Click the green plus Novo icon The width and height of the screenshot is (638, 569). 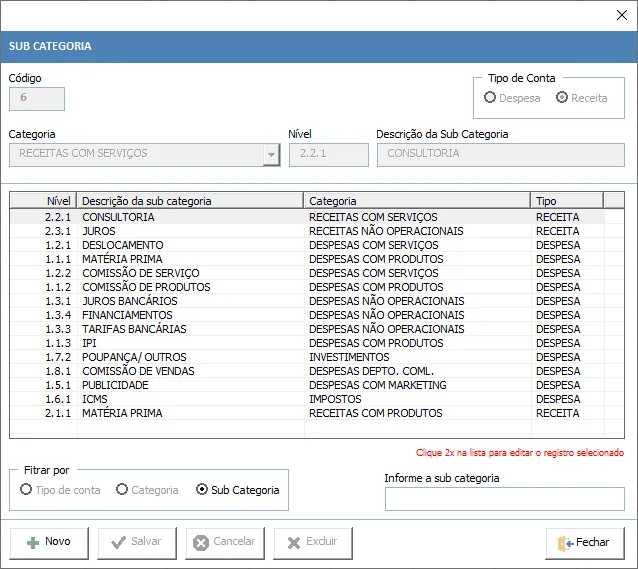click(33, 543)
